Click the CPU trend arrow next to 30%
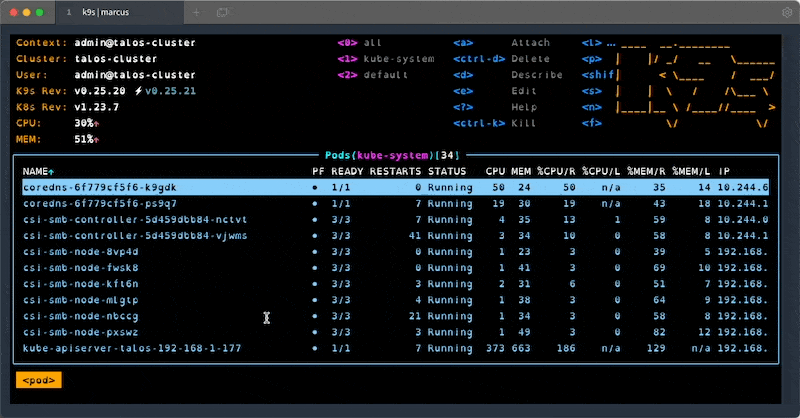 click(x=96, y=124)
